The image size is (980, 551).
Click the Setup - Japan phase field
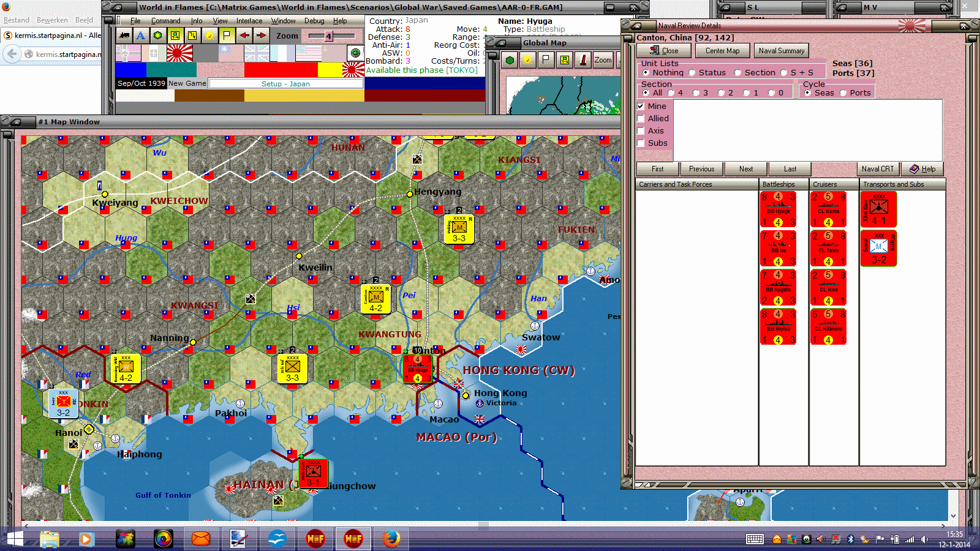[286, 84]
